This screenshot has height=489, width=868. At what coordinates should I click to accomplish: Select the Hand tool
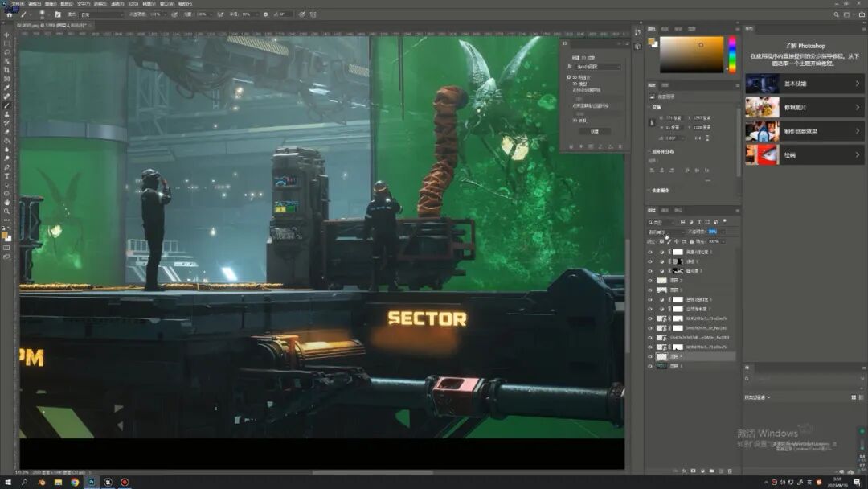6,202
